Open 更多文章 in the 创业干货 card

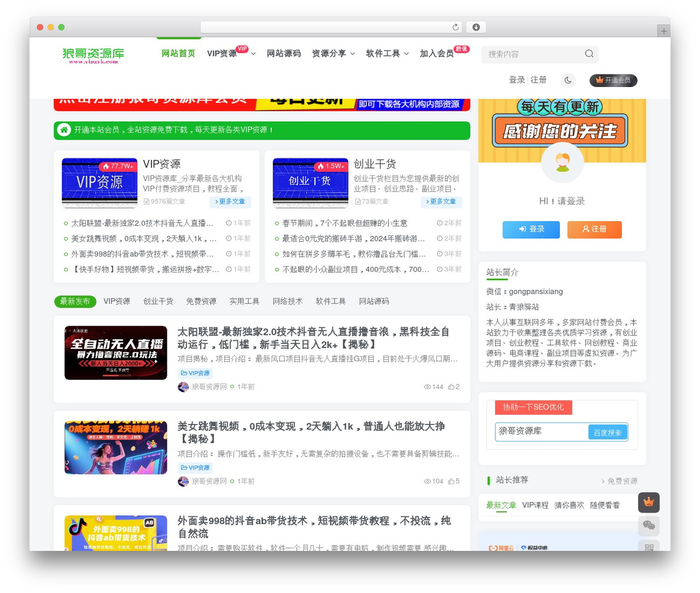441,202
